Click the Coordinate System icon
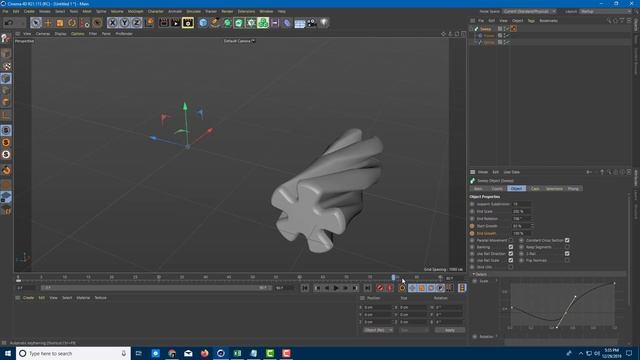 [x=149, y=23]
